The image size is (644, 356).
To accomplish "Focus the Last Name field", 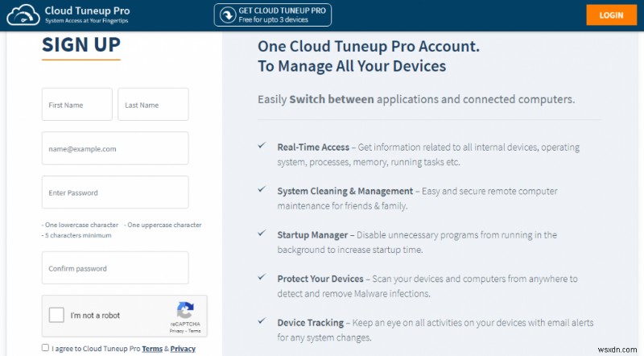I will coord(153,105).
